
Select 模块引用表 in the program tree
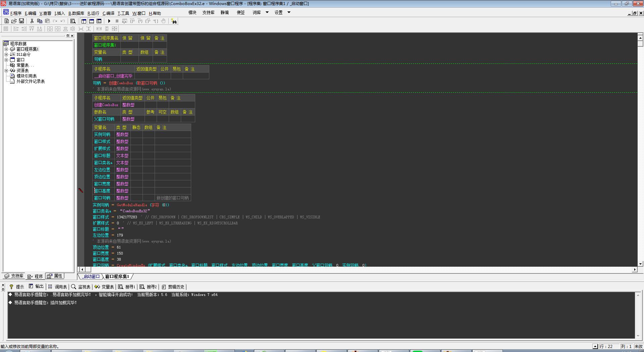click(x=26, y=76)
